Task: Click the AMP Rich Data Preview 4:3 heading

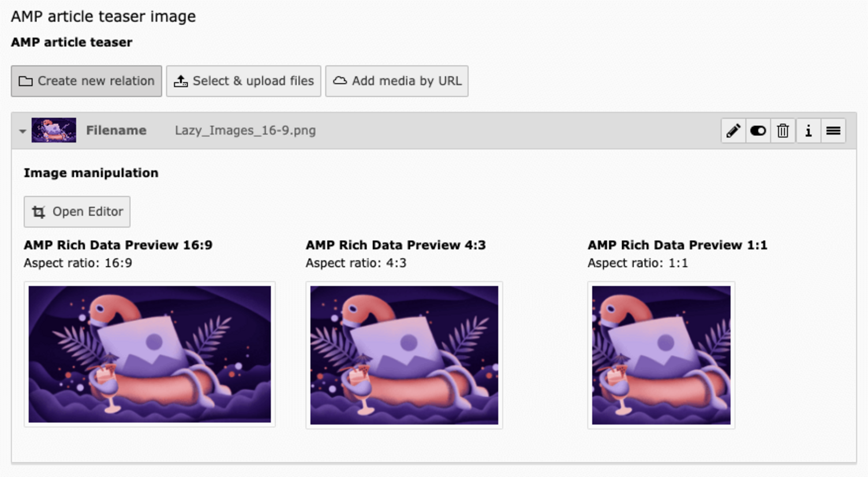Action: coord(395,245)
